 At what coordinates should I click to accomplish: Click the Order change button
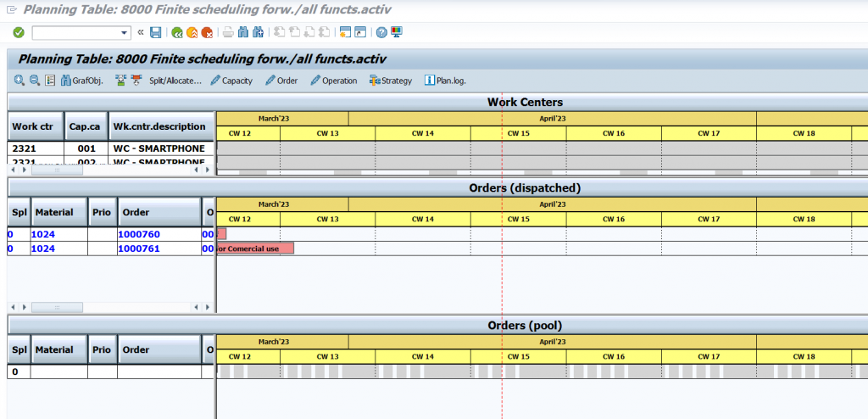coord(281,81)
